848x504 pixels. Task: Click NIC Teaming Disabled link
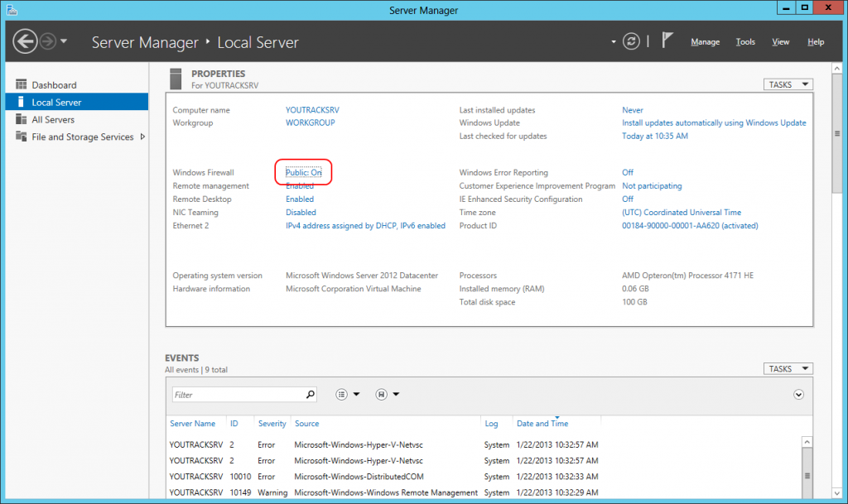pyautogui.click(x=301, y=213)
